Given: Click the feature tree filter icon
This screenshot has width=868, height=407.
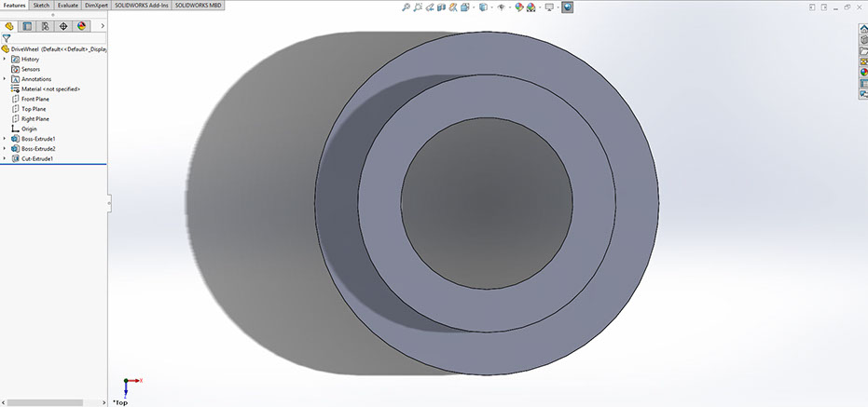Looking at the screenshot, I should [7, 38].
